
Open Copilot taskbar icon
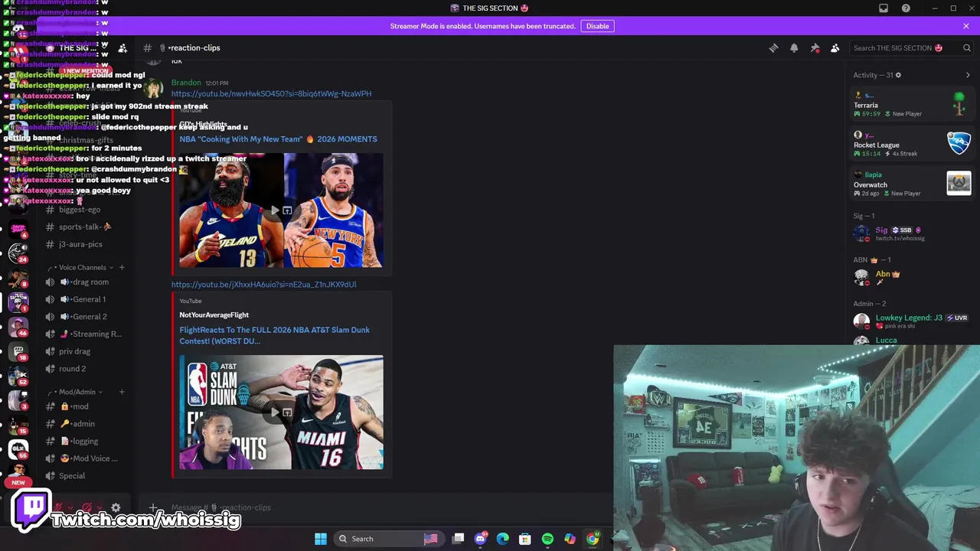(570, 539)
